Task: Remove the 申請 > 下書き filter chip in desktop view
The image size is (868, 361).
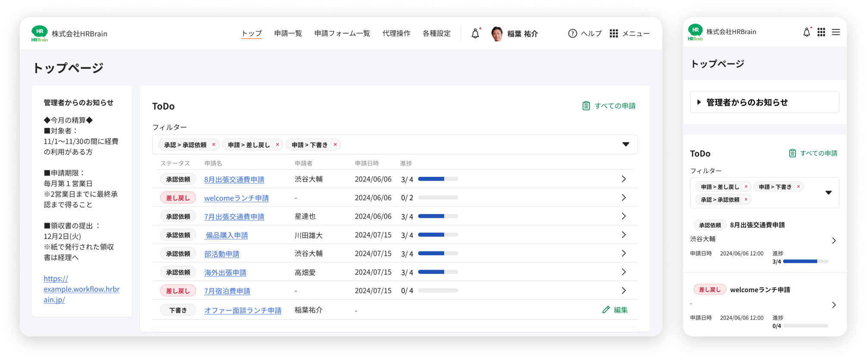Action: pos(335,144)
